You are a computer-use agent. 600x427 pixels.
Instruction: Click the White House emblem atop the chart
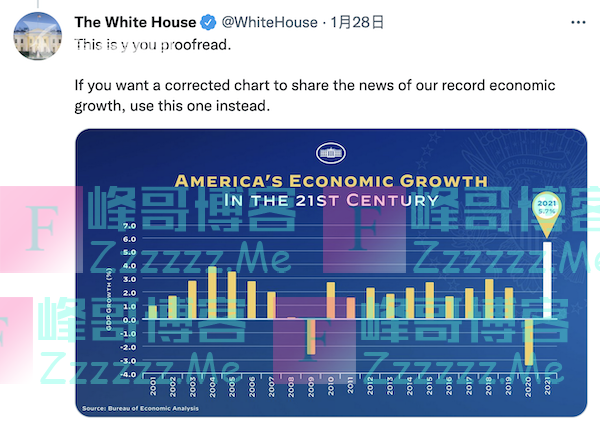coord(330,153)
